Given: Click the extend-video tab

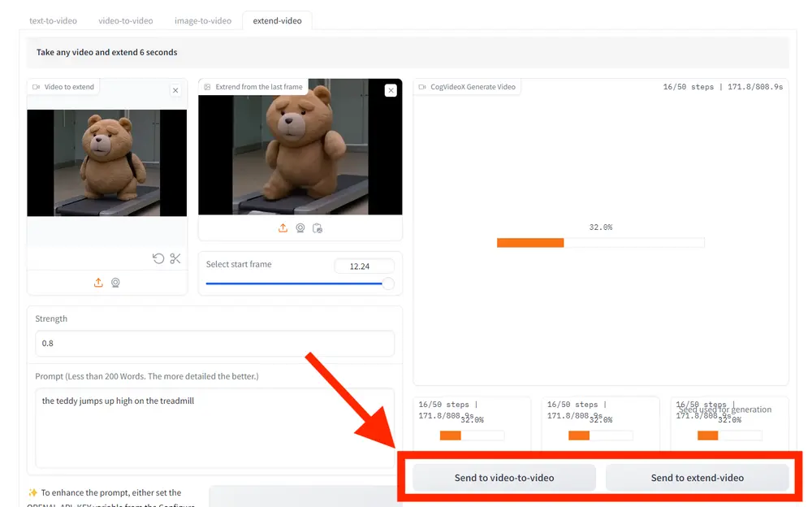Looking at the screenshot, I should click(277, 21).
